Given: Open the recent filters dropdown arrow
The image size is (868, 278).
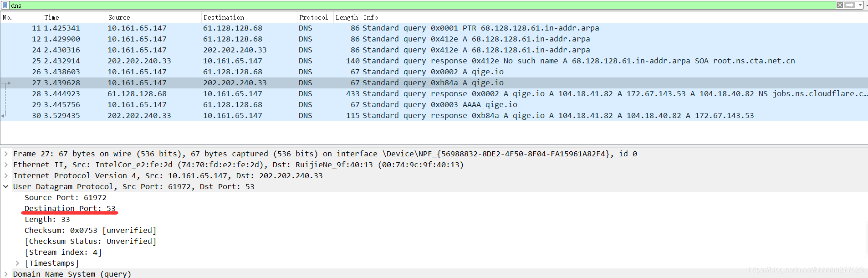Looking at the screenshot, I should click(860, 5).
